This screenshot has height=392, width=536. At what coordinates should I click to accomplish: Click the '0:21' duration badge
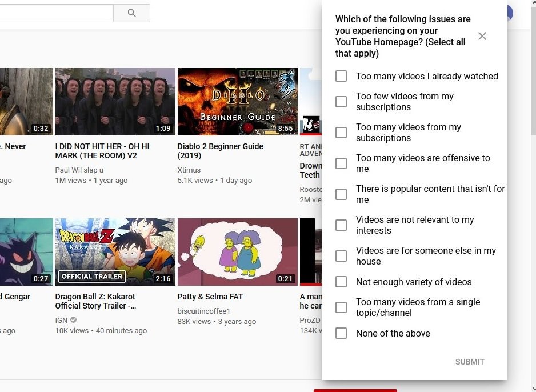tap(286, 278)
